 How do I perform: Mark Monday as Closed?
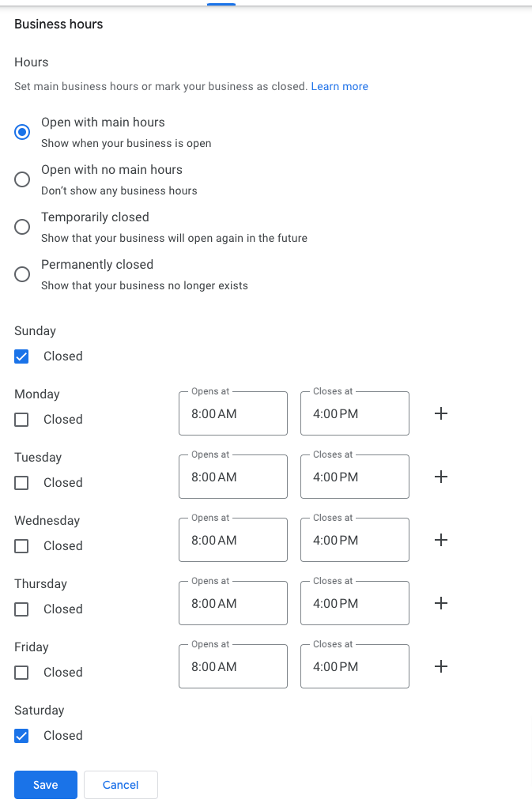coord(22,420)
